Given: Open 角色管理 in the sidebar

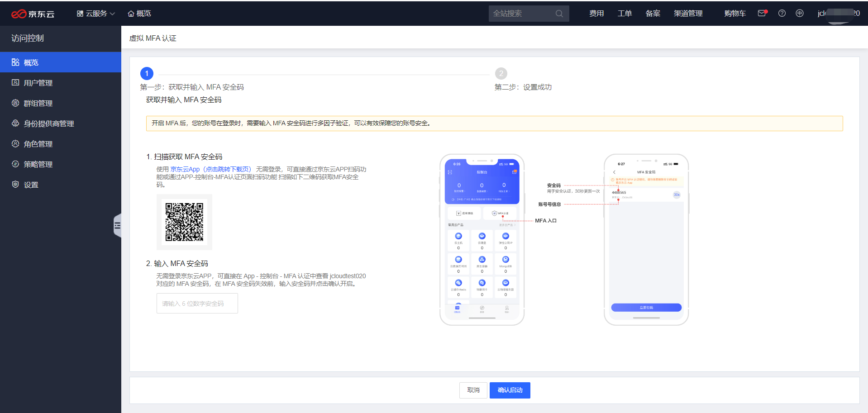Looking at the screenshot, I should (61, 144).
